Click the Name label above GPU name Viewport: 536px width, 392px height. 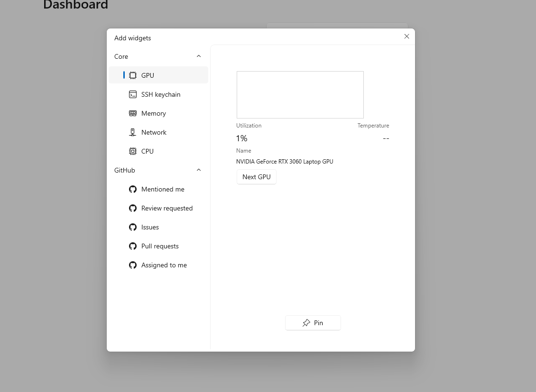244,151
